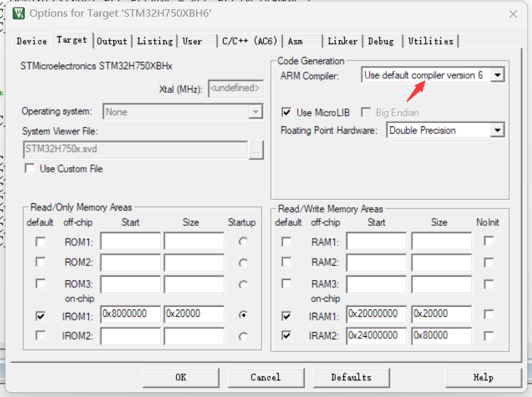Click the RAM2 Size field
This screenshot has height=397, width=532.
click(x=442, y=263)
